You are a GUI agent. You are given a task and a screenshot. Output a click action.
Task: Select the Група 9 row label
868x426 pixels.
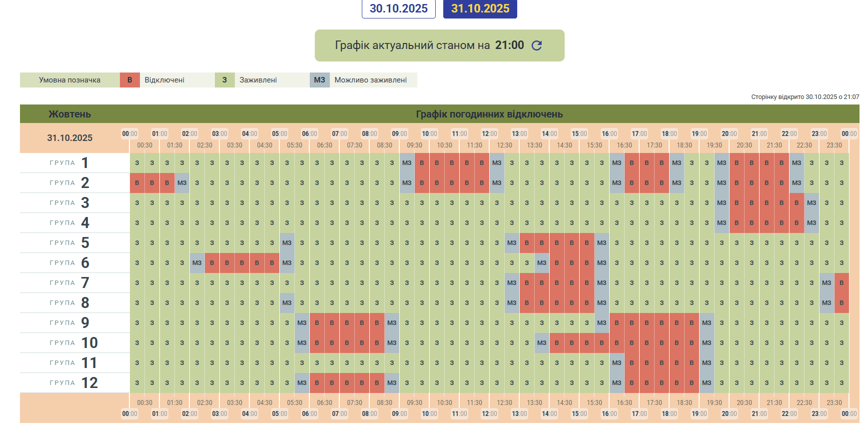pyautogui.click(x=69, y=323)
